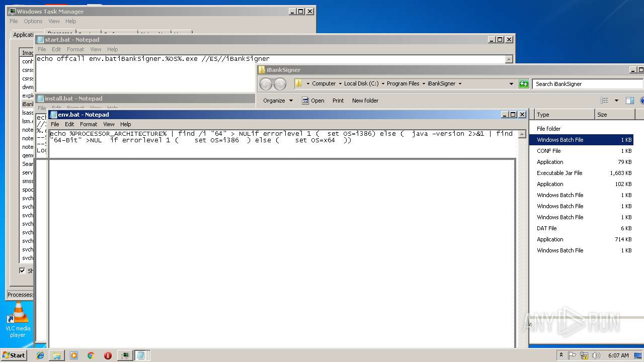Toggle the checkbox below the Task Manager process list

[x=22, y=270]
